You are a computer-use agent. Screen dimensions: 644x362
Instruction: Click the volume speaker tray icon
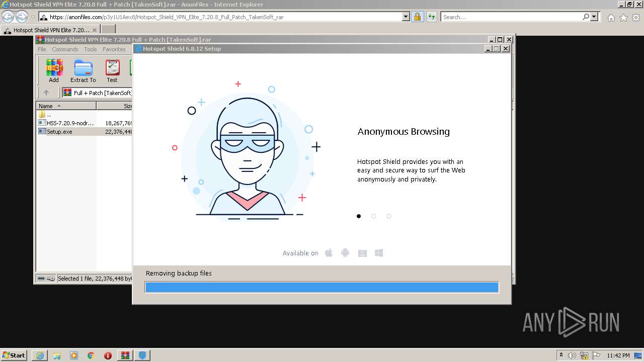coord(572,355)
